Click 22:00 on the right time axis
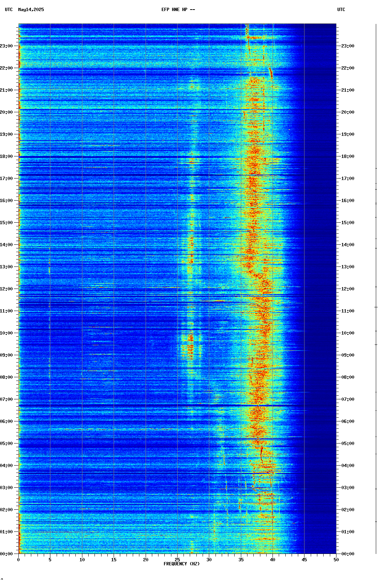The height and width of the screenshot is (583, 392). pos(348,68)
